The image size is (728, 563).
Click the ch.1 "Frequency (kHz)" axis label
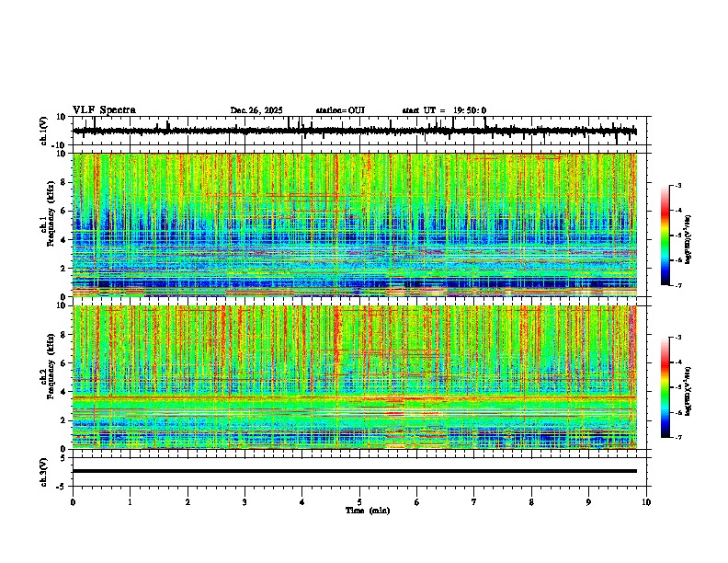point(51,213)
